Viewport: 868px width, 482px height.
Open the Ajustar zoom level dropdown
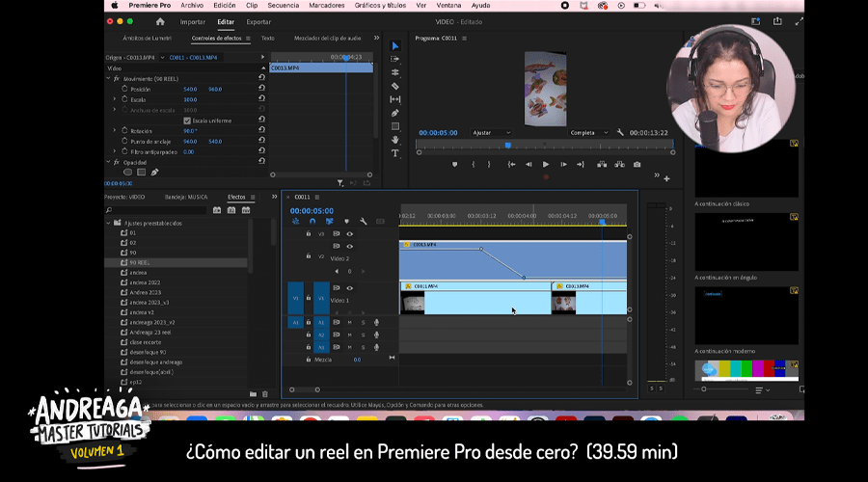coord(493,132)
